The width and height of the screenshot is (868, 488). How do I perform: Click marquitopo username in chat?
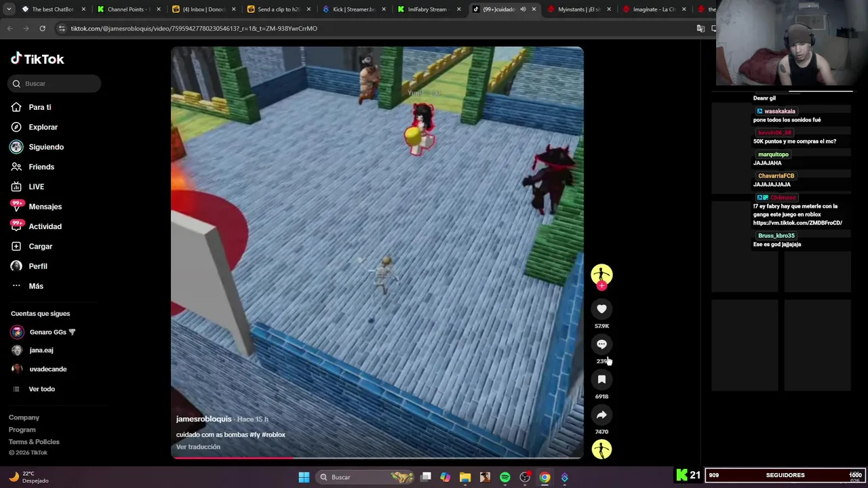[773, 155]
